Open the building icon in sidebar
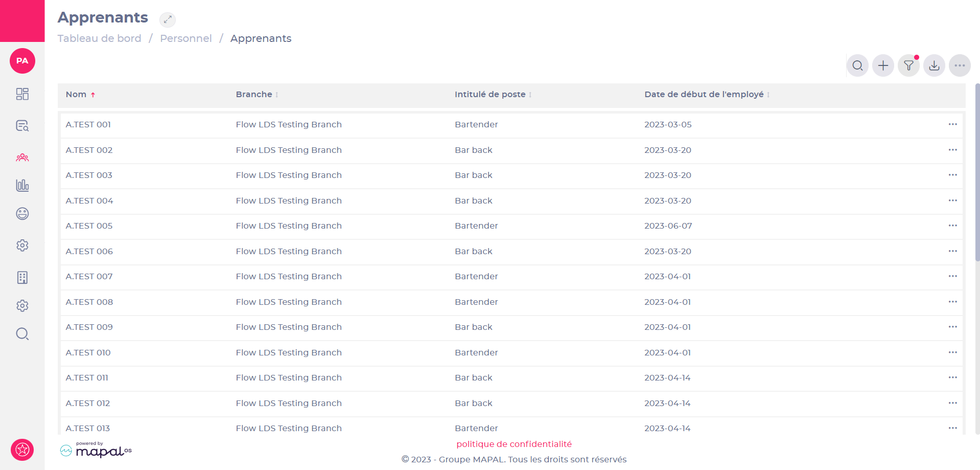This screenshot has width=980, height=470. 22,278
